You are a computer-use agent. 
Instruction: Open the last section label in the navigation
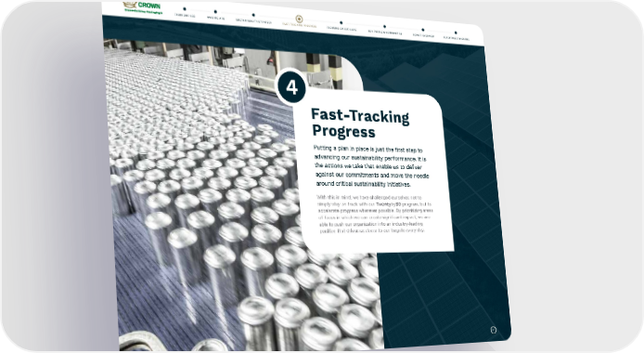tap(457, 39)
